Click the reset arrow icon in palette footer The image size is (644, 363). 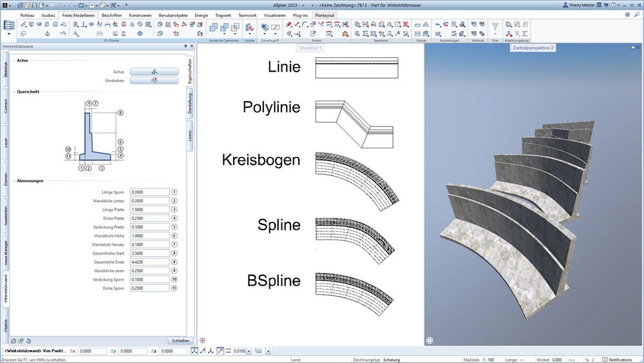(x=28, y=341)
